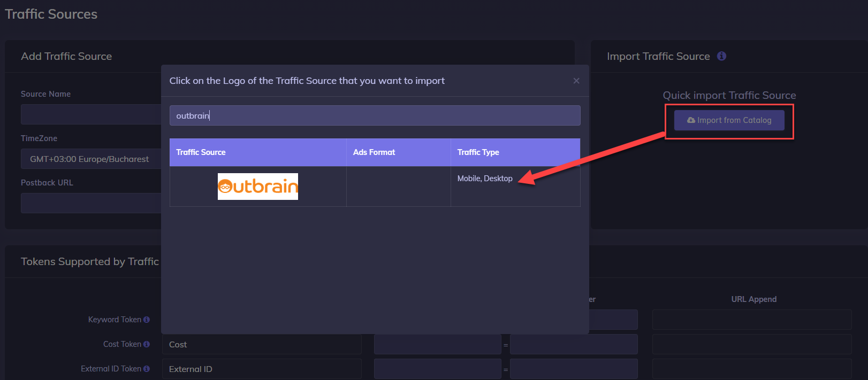868x380 pixels.
Task: Click the External ID URL Append field
Action: [x=752, y=369]
